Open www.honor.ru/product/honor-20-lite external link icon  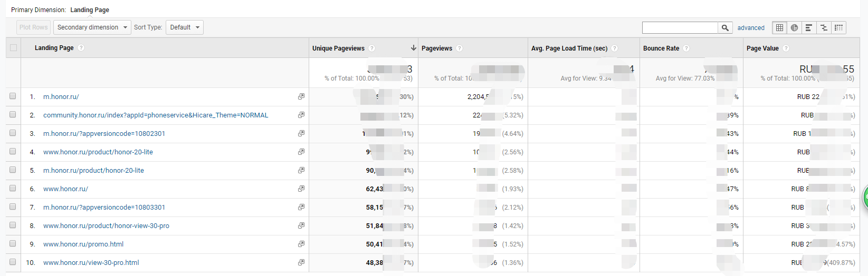(x=301, y=152)
